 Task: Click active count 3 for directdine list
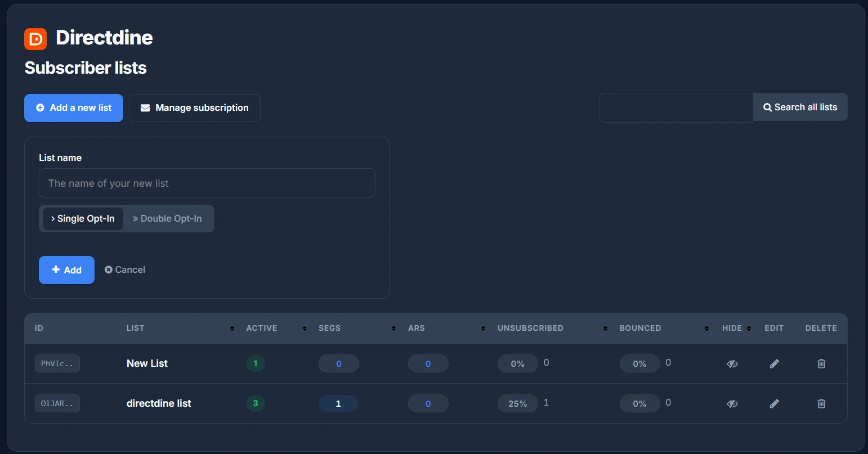(256, 403)
